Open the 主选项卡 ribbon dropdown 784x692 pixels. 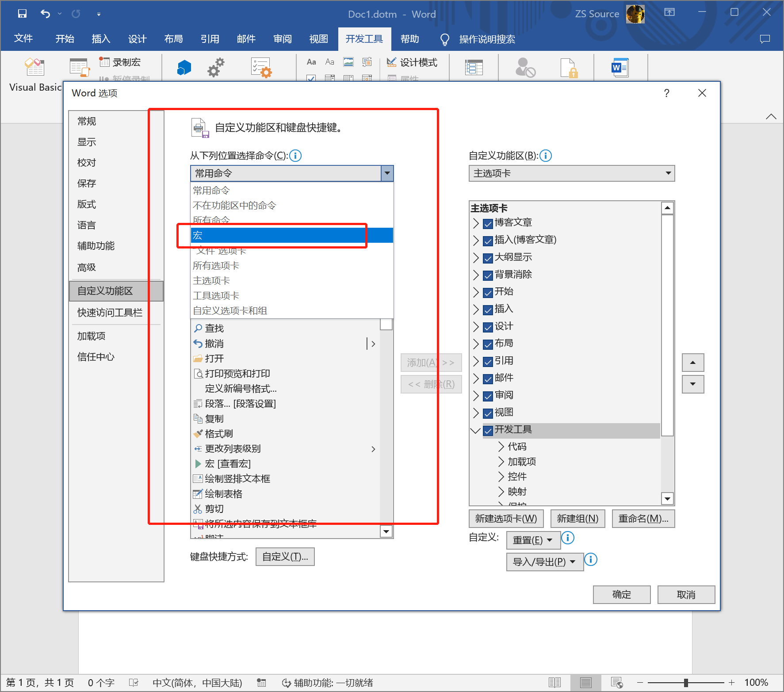(571, 173)
